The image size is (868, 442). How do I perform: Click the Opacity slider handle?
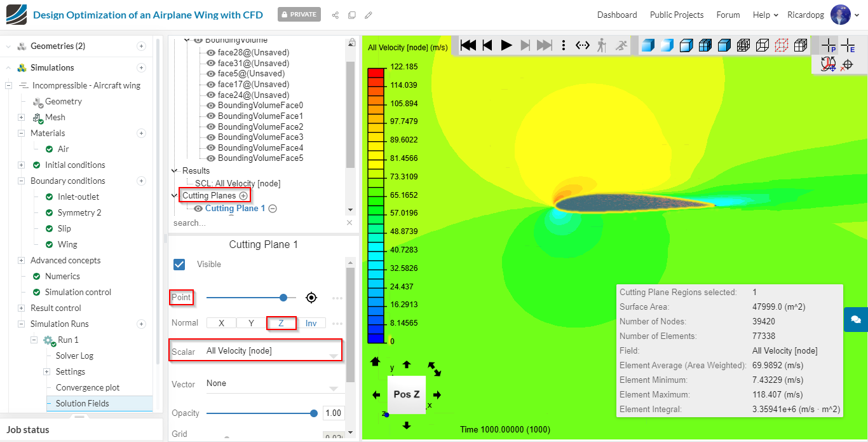(314, 413)
